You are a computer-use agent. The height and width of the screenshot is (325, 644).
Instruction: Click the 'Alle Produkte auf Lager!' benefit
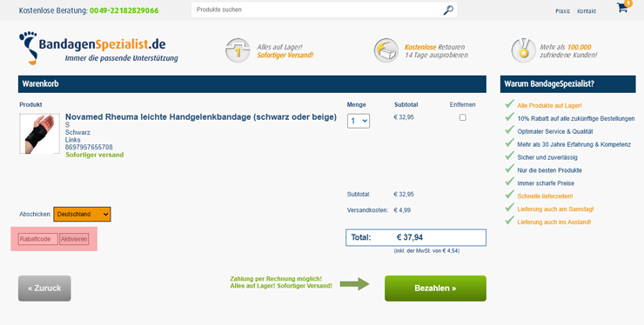click(x=549, y=105)
